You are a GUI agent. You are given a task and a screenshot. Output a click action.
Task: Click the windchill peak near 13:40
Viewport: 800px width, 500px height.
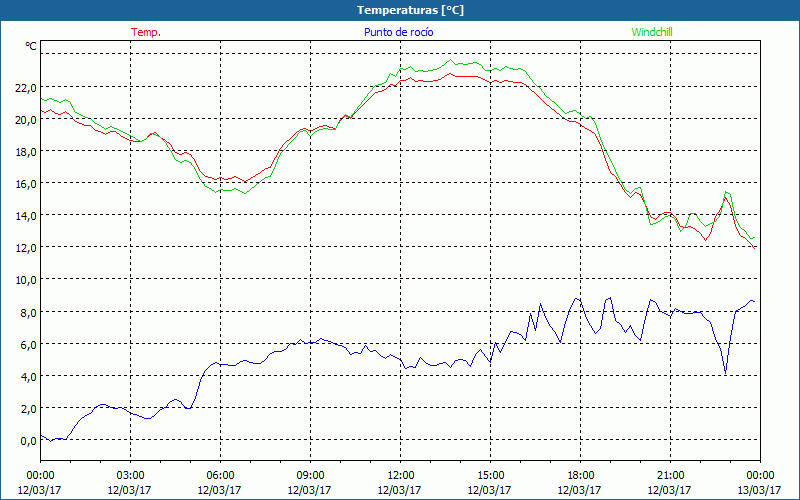pyautogui.click(x=450, y=60)
